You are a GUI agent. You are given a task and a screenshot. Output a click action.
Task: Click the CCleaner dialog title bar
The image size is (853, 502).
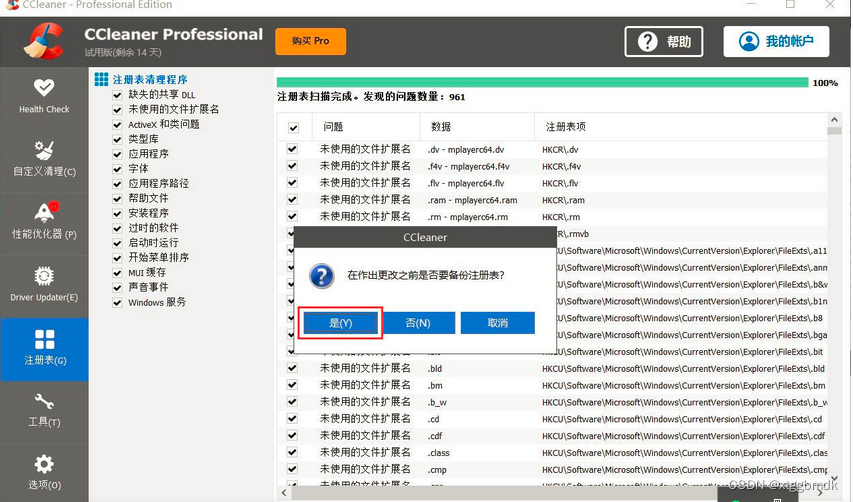(x=425, y=238)
